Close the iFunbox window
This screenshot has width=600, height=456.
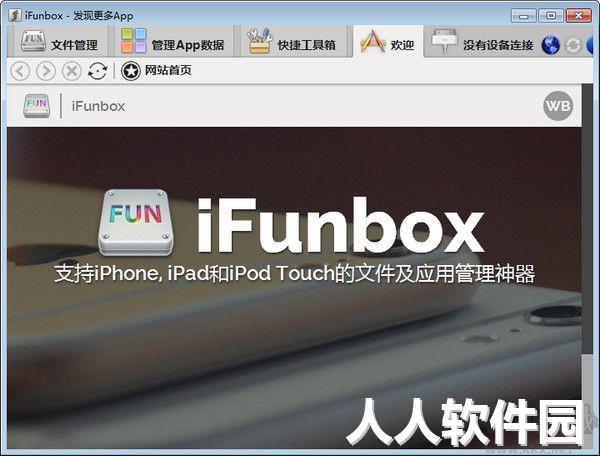[578, 16]
